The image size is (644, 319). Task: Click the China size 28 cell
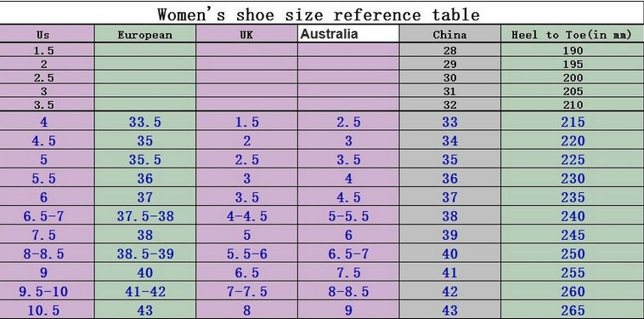(449, 50)
